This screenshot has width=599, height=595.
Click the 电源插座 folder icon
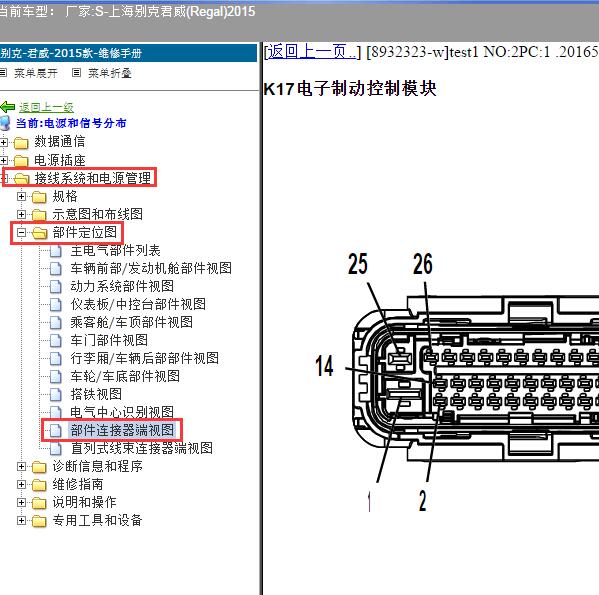click(x=21, y=161)
